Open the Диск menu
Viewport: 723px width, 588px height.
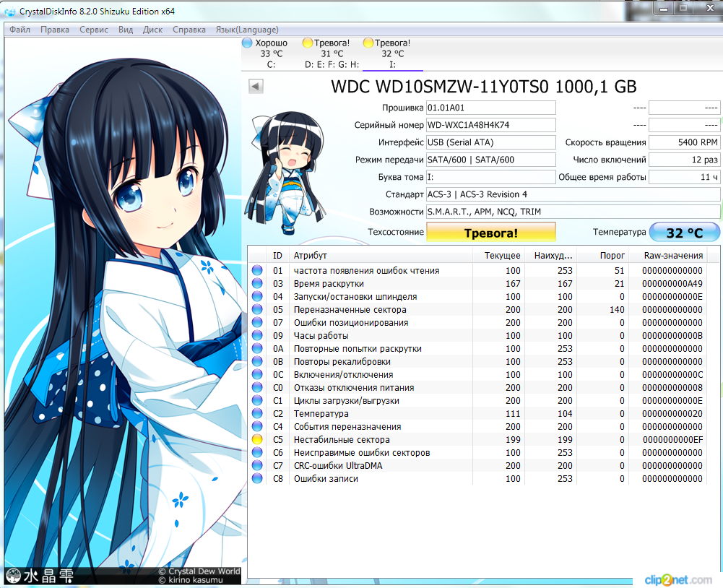[x=152, y=30]
